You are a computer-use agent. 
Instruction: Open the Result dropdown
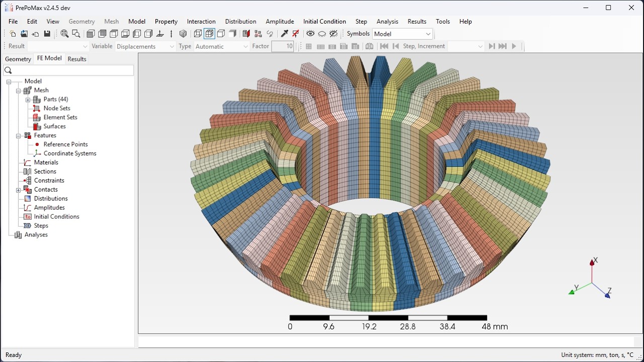(58, 46)
